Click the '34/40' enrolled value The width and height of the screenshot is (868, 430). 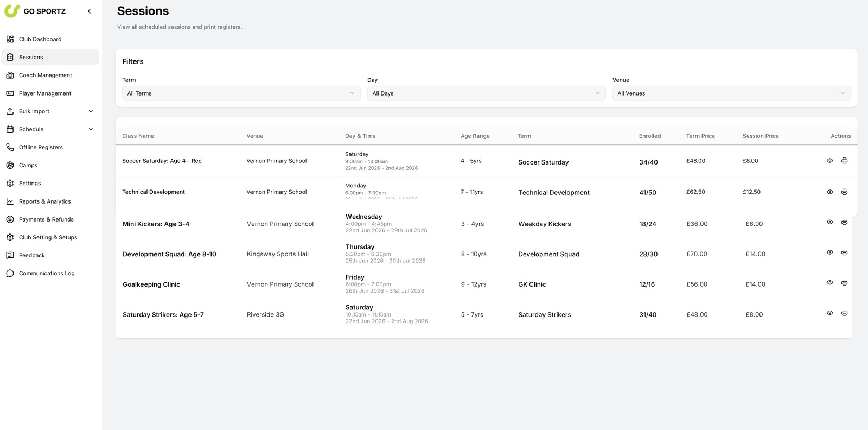coord(648,162)
